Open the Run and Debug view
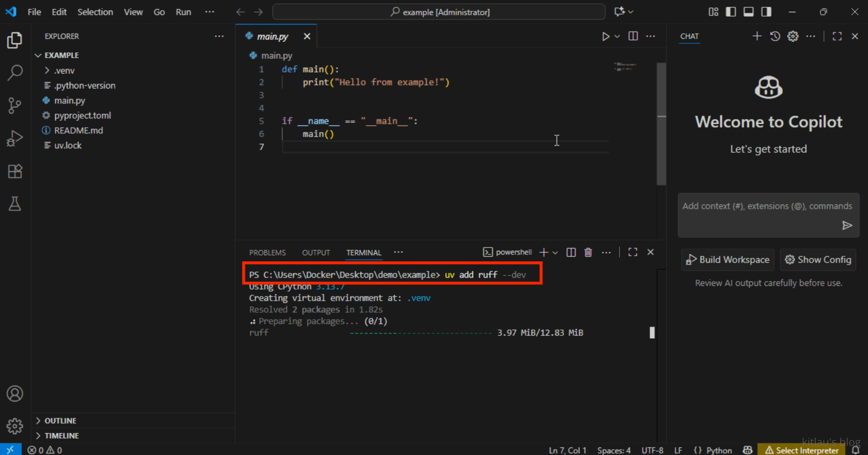Screen dimensions: 868x455 [x=15, y=138]
